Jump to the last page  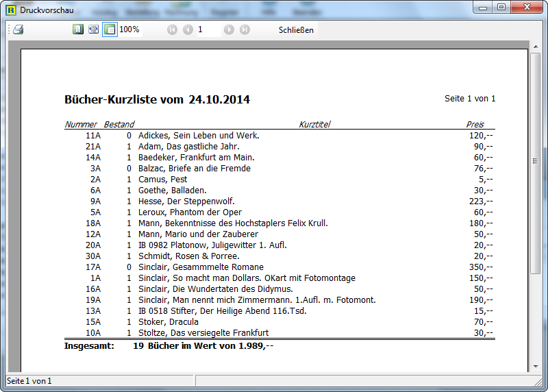pyautogui.click(x=245, y=29)
